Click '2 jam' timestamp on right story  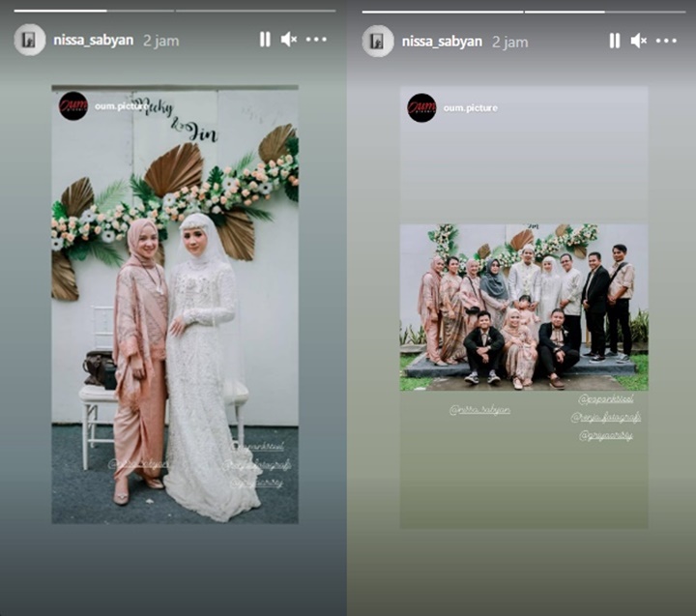(510, 43)
